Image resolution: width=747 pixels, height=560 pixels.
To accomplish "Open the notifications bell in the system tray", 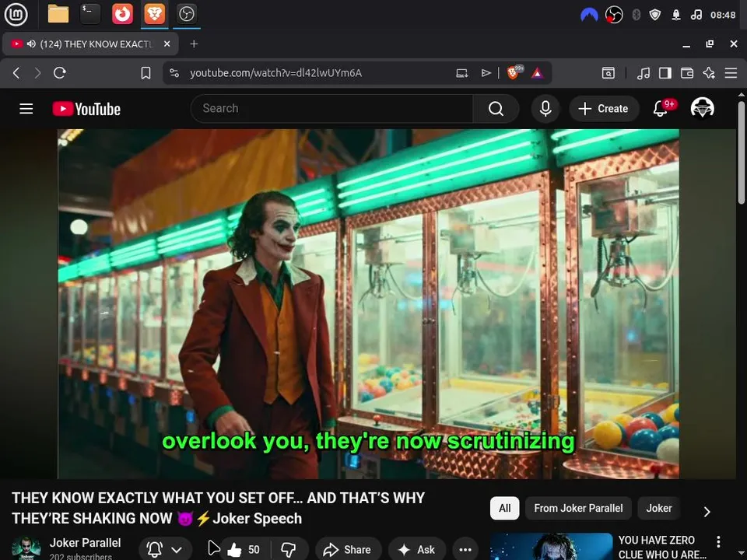I will click(676, 15).
